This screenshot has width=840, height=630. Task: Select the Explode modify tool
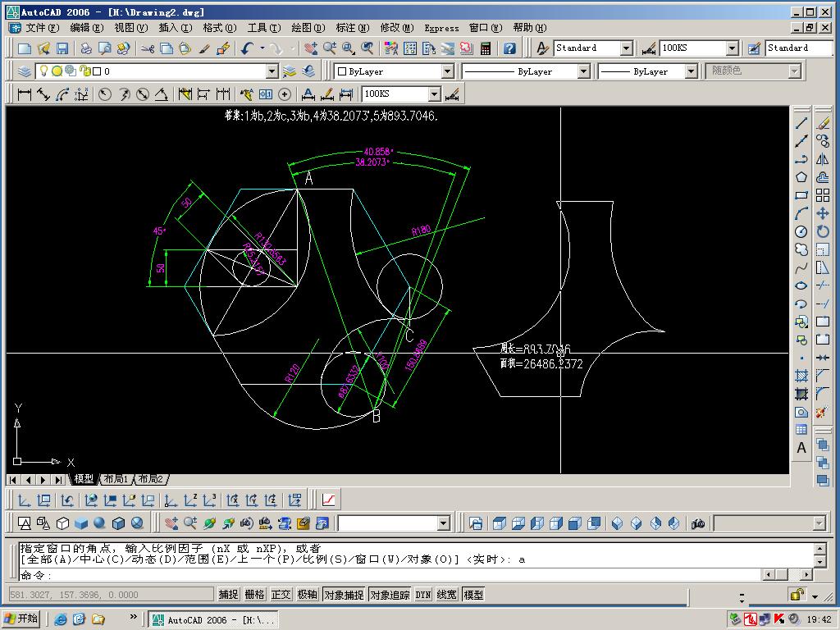pyautogui.click(x=823, y=412)
